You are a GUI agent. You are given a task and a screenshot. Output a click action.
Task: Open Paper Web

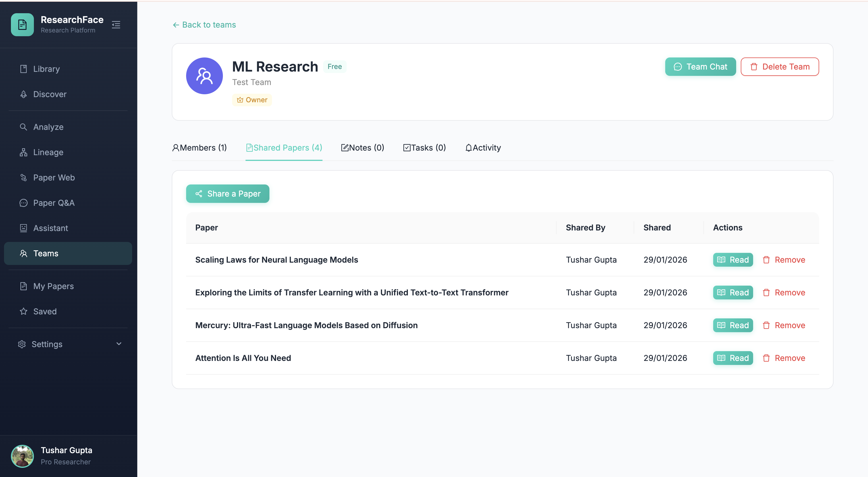[x=54, y=177]
